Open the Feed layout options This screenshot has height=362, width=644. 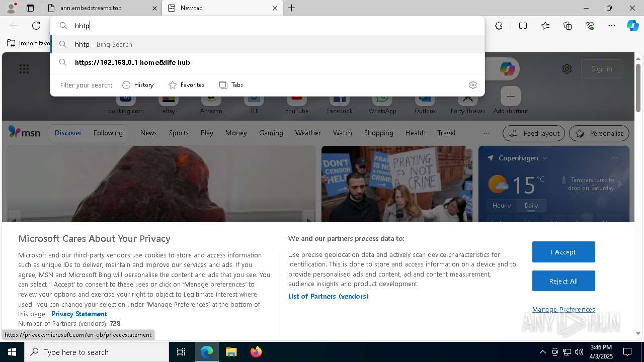534,133
